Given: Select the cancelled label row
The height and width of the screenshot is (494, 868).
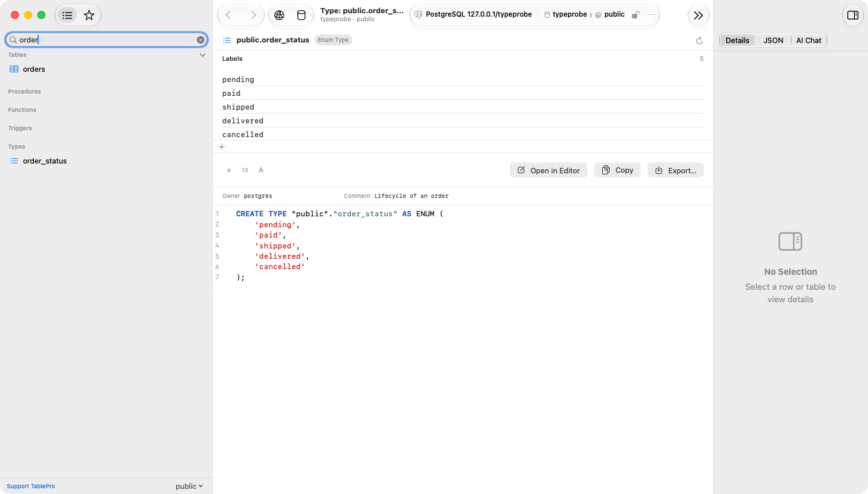Looking at the screenshot, I should click(463, 134).
